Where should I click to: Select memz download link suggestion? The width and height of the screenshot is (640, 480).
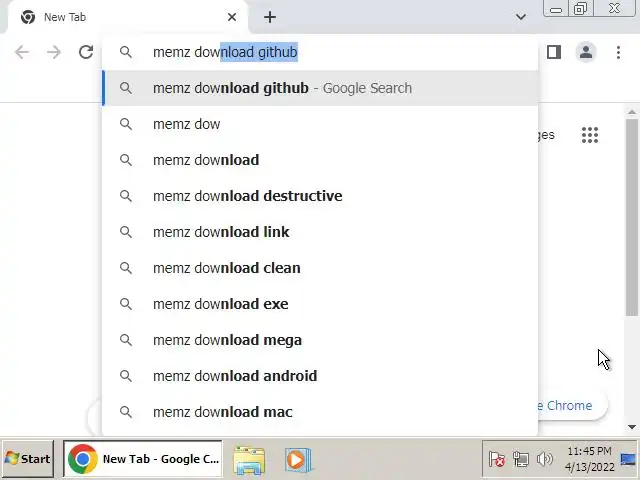pos(320,232)
